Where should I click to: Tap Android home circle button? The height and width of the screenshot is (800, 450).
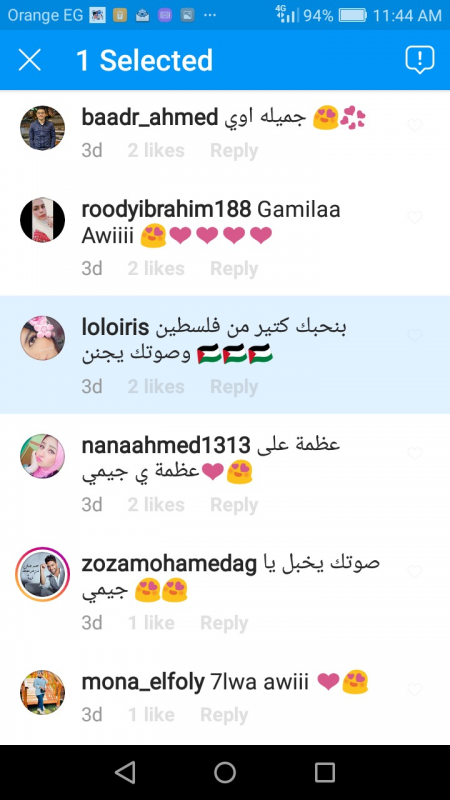tap(225, 772)
